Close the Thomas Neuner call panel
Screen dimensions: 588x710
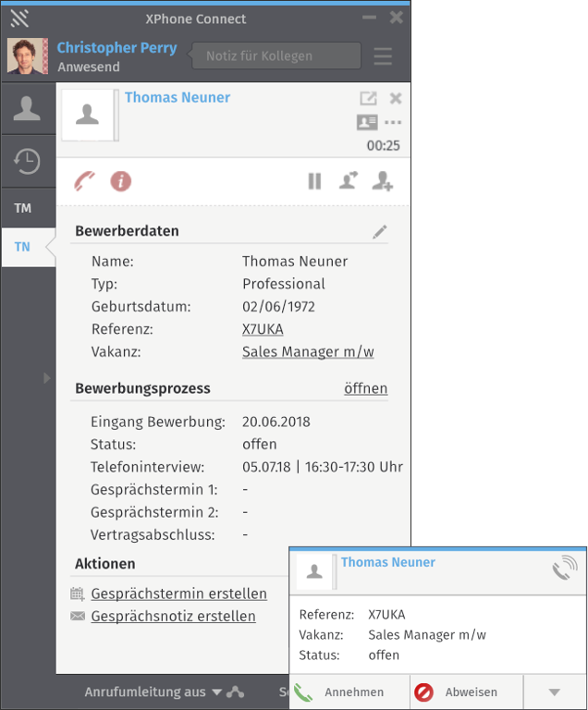(x=396, y=98)
